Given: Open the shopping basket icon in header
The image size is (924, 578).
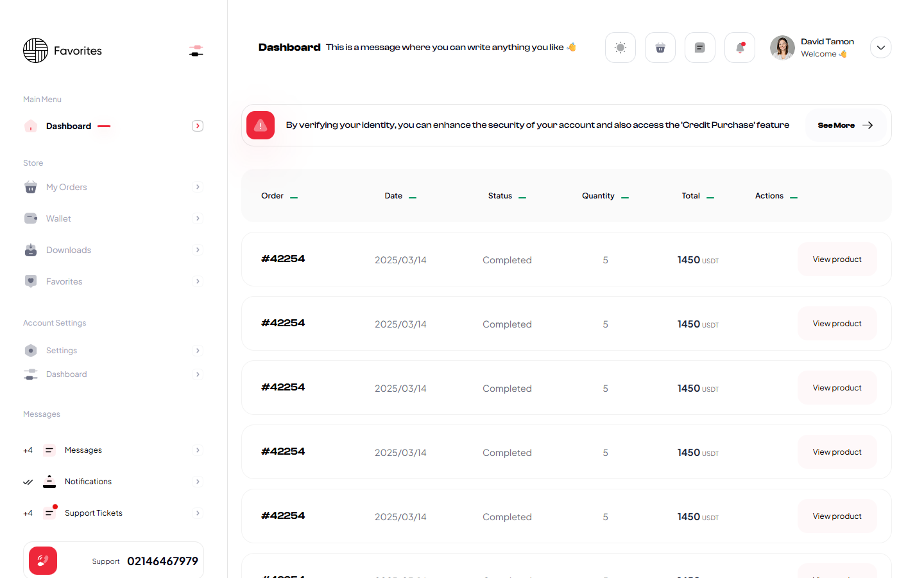Looking at the screenshot, I should click(660, 48).
